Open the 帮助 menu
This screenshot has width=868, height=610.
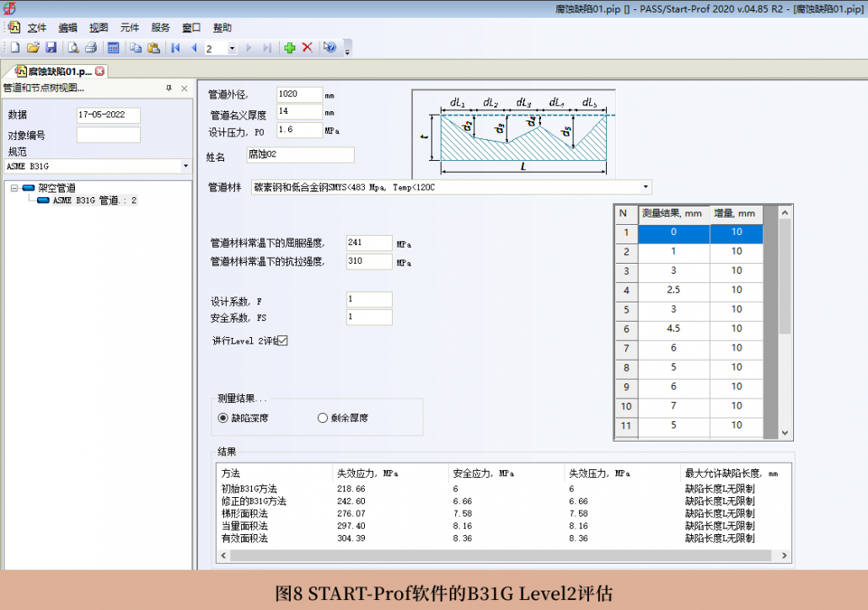tap(222, 28)
